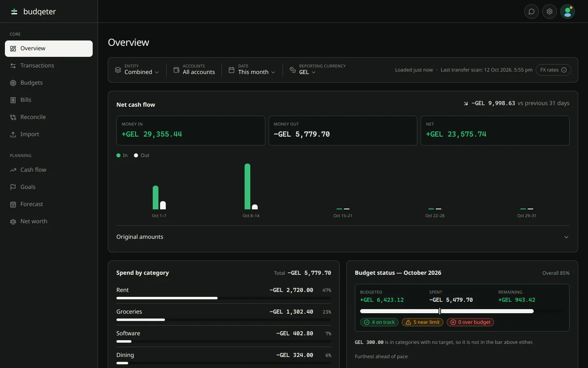Click the Accounts wallet icon
The height and width of the screenshot is (368, 588).
coord(176,70)
